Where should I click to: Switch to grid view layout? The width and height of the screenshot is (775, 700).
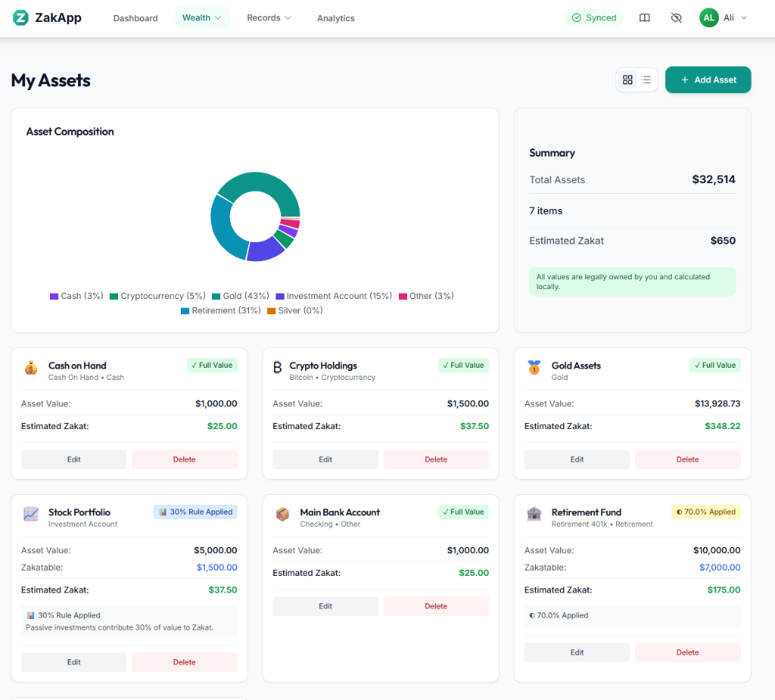[627, 79]
